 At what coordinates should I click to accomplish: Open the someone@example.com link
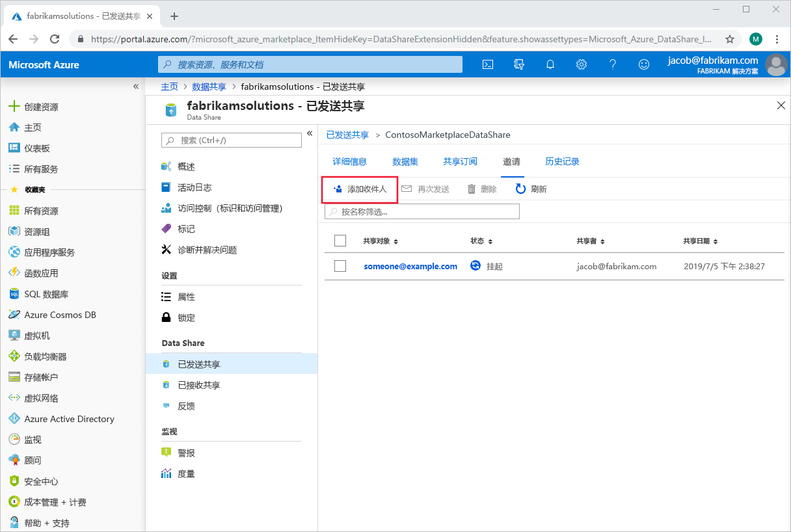[x=410, y=266]
